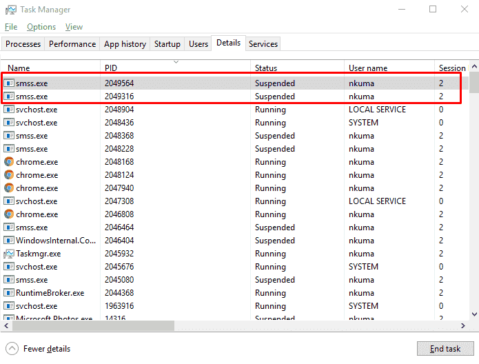Close the Task Manager window
The image size is (479, 364).
(464, 9)
